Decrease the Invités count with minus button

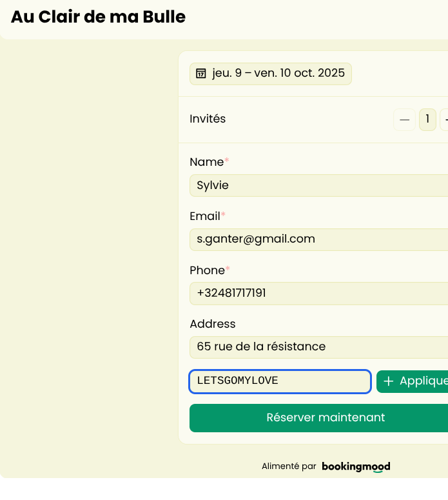click(404, 119)
